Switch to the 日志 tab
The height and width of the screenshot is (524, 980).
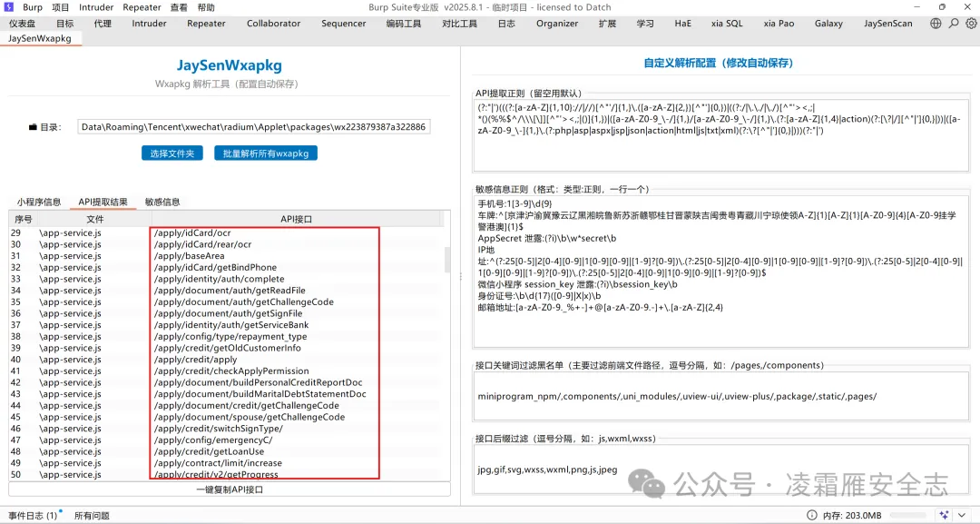[x=506, y=23]
